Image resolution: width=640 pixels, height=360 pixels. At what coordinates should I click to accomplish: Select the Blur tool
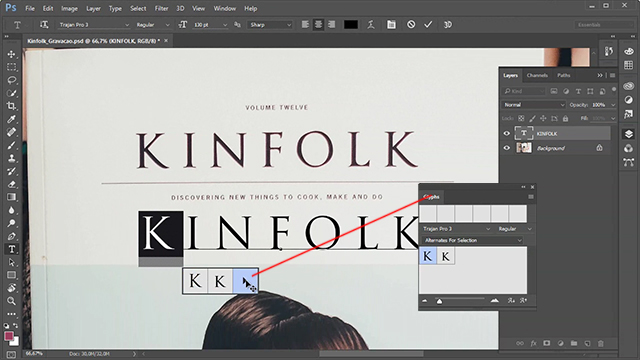11,210
